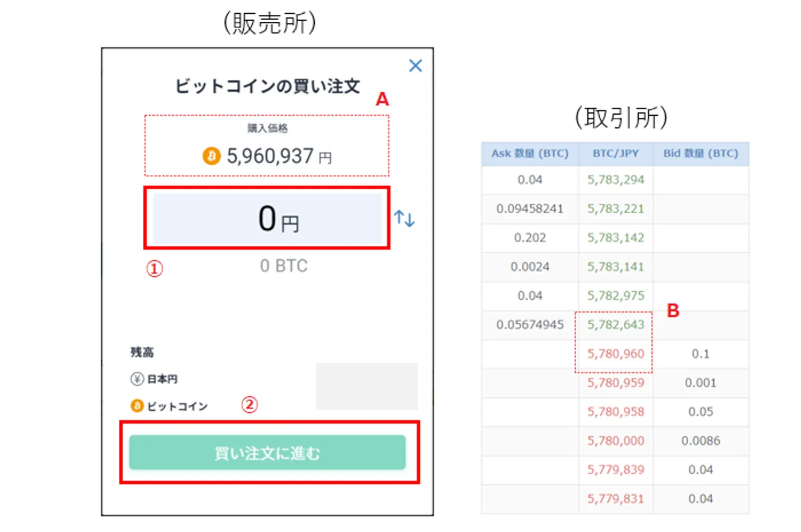801x532 pixels.
Task: Click the up-down swap currency arrows icon
Action: [x=404, y=218]
